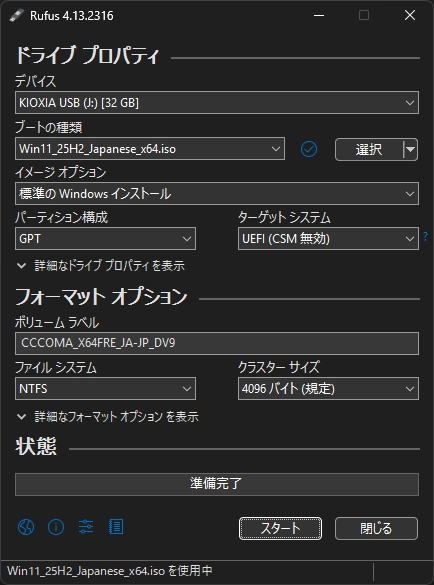This screenshot has width=434, height=585.
Task: Click the 準備完了 progress bar
Action: tap(217, 484)
